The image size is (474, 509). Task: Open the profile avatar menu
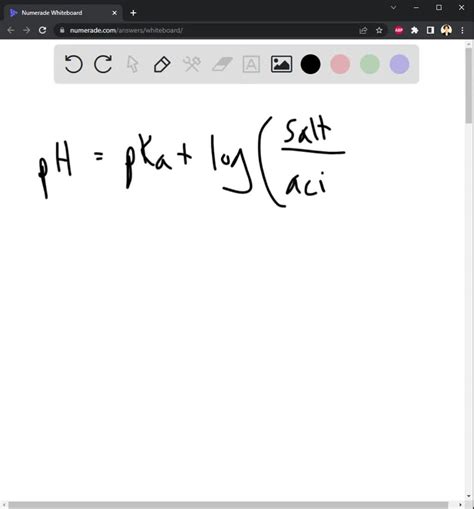pyautogui.click(x=446, y=30)
